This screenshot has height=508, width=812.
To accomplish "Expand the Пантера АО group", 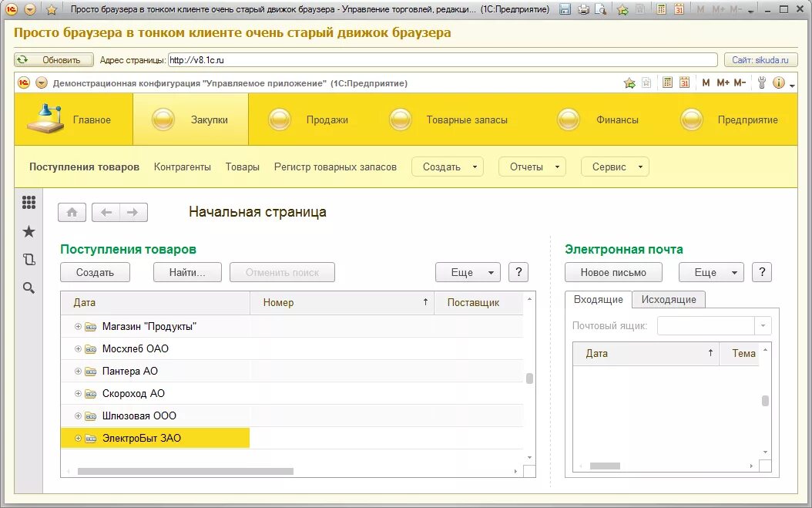I will click(78, 371).
